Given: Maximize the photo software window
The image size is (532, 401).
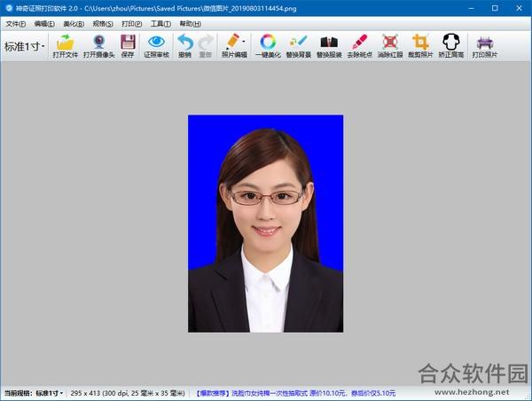Looking at the screenshot, I should point(495,8).
